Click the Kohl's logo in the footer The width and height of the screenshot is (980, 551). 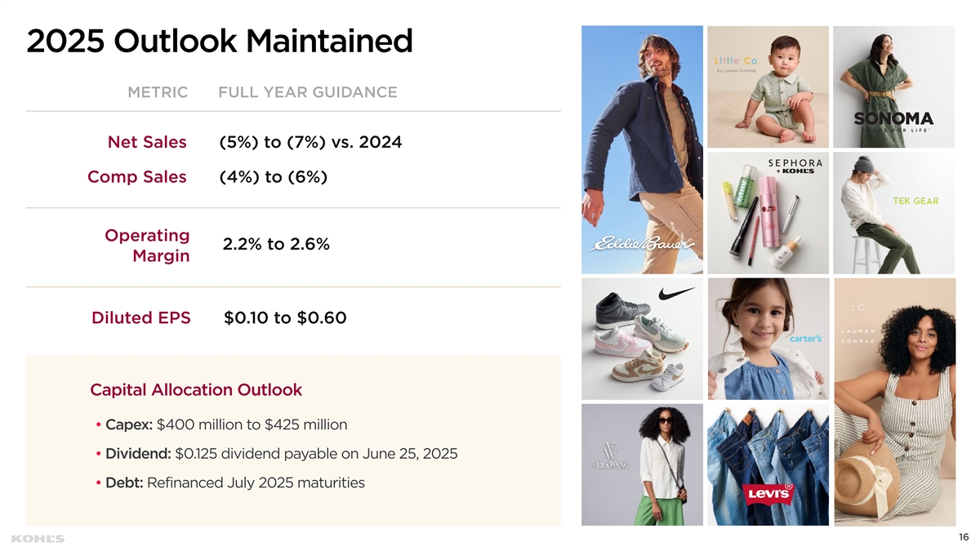click(x=38, y=539)
